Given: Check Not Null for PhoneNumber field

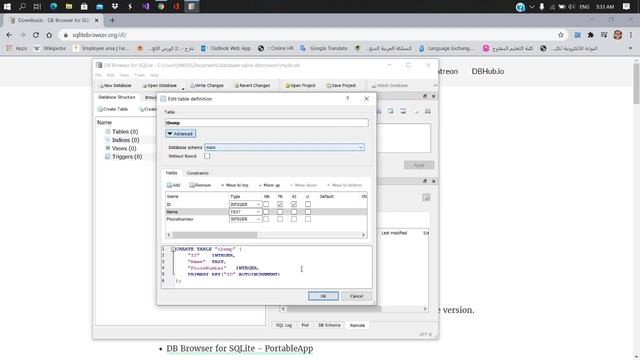Looking at the screenshot, I should point(266,219).
